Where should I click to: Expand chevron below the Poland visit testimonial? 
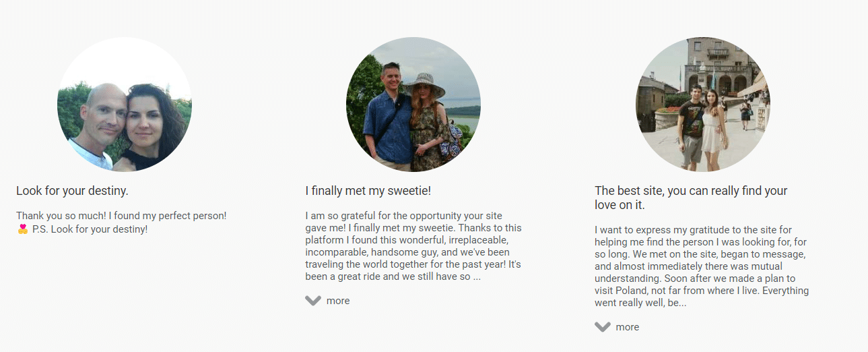point(602,327)
